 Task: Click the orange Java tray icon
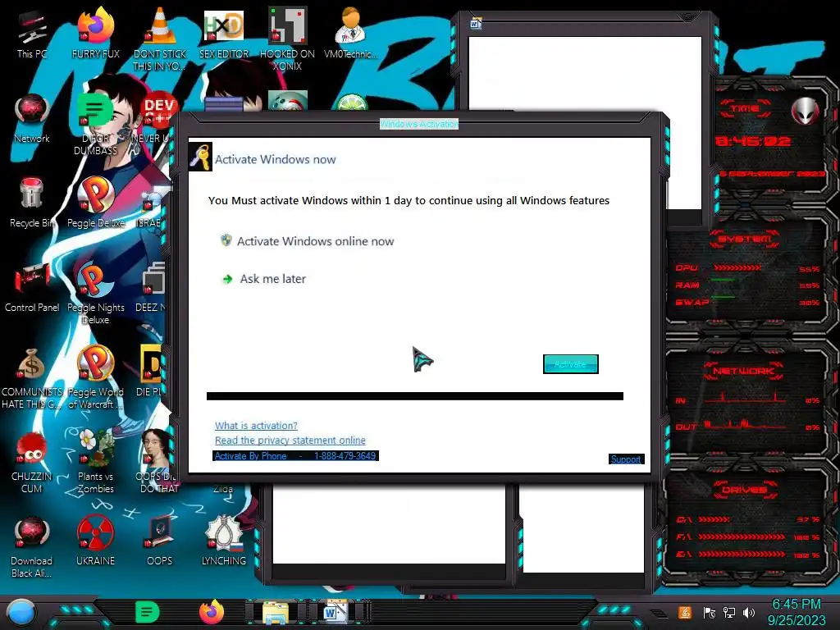click(x=685, y=612)
